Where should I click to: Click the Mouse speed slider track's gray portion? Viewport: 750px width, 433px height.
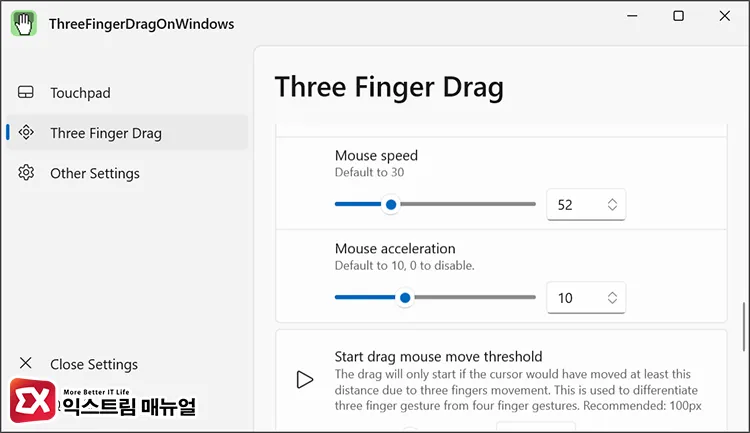(468, 204)
